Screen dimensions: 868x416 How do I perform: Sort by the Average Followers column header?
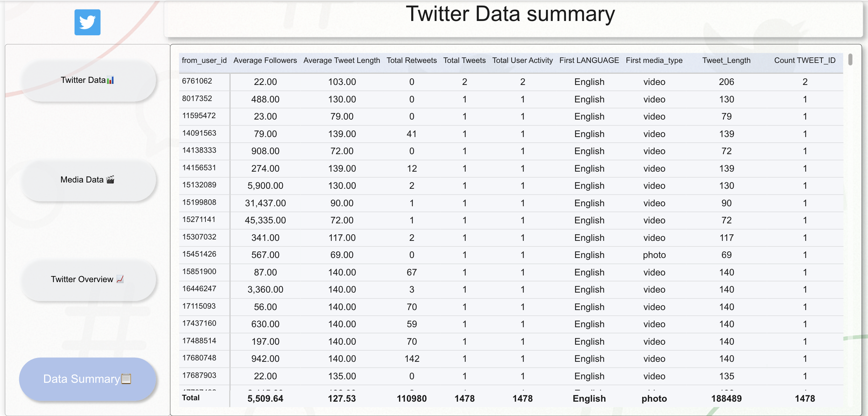pyautogui.click(x=265, y=60)
